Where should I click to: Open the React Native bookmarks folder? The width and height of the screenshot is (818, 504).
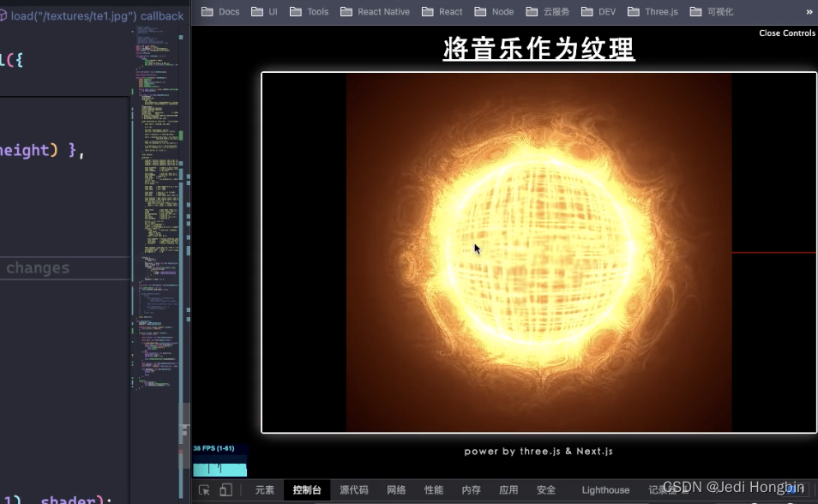click(375, 11)
